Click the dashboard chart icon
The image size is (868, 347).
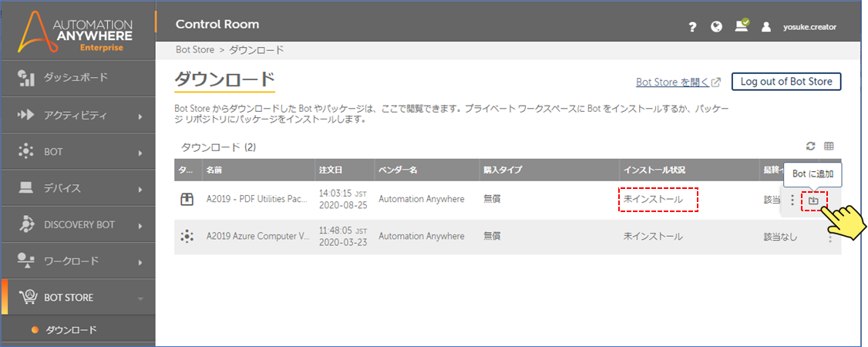(x=26, y=77)
